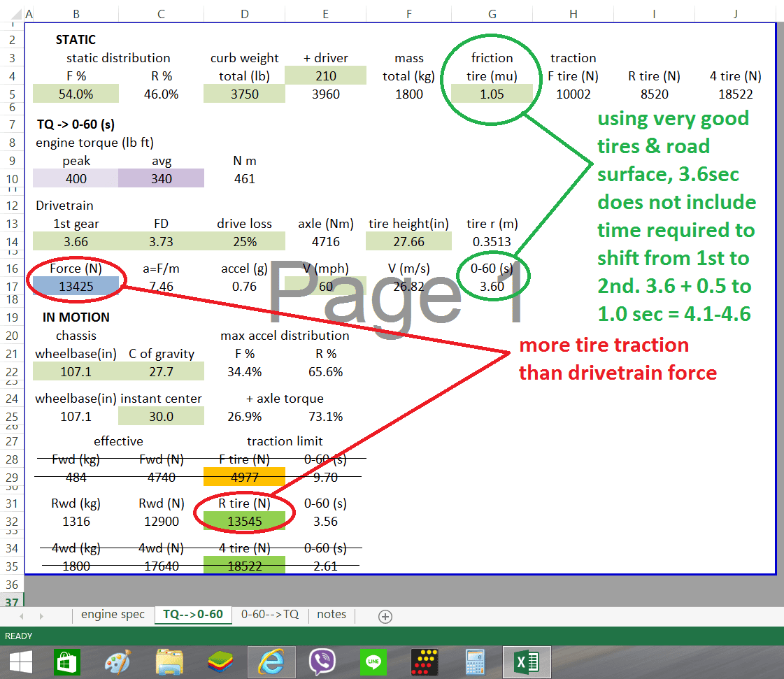The image size is (784, 679).
Task: Select row 5 header
Action: (x=12, y=94)
